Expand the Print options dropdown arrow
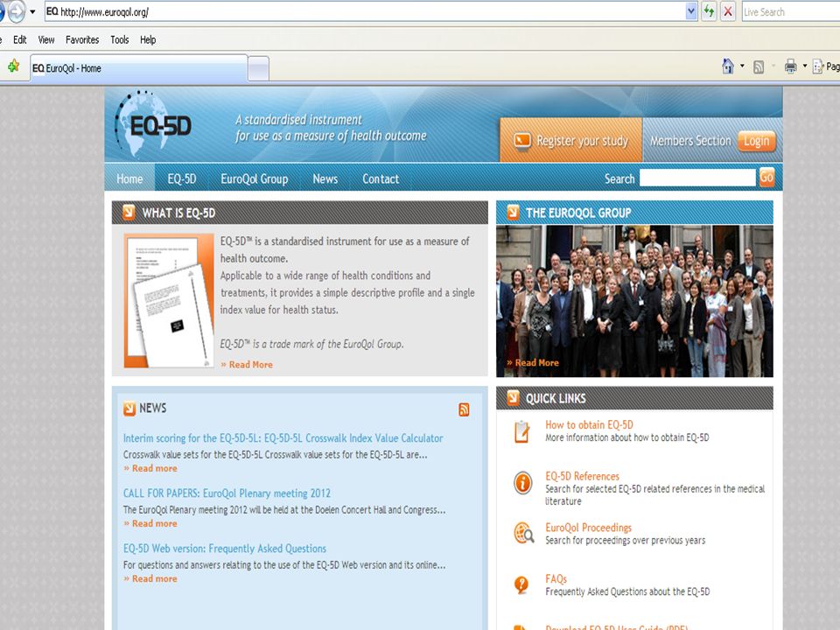Screen dimensions: 840x630 pos(805,66)
